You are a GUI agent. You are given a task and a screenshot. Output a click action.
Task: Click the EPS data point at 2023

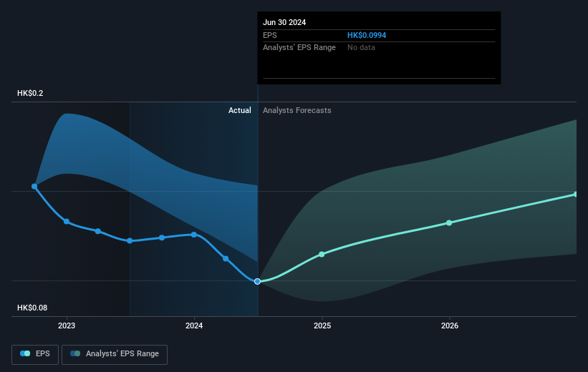pyautogui.click(x=67, y=221)
